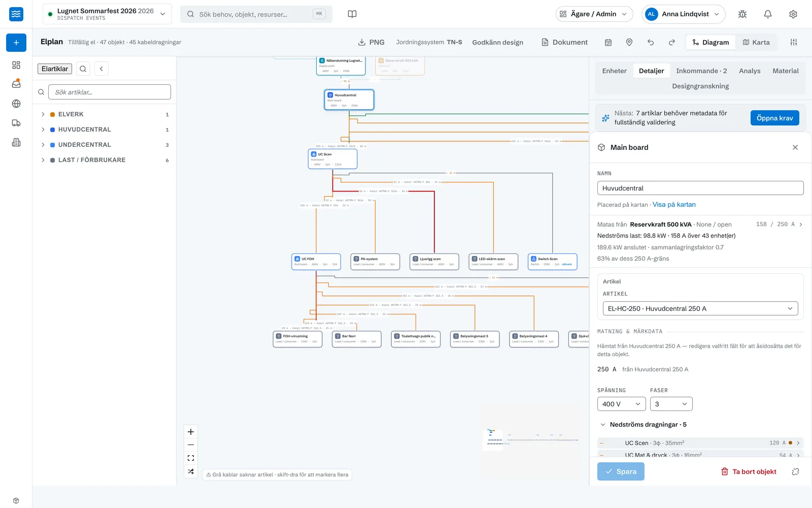This screenshot has width=812, height=508.
Task: Follow the Visa på kartan link
Action: tap(674, 204)
